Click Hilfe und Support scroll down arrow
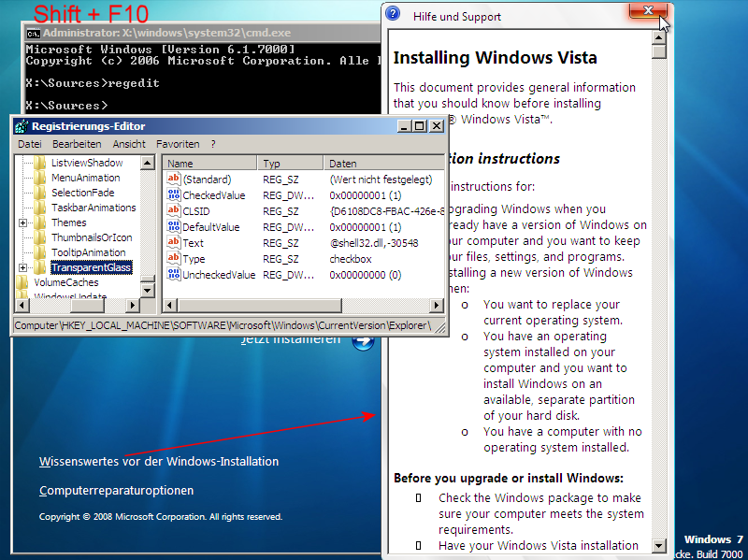The height and width of the screenshot is (560, 748). 659,545
